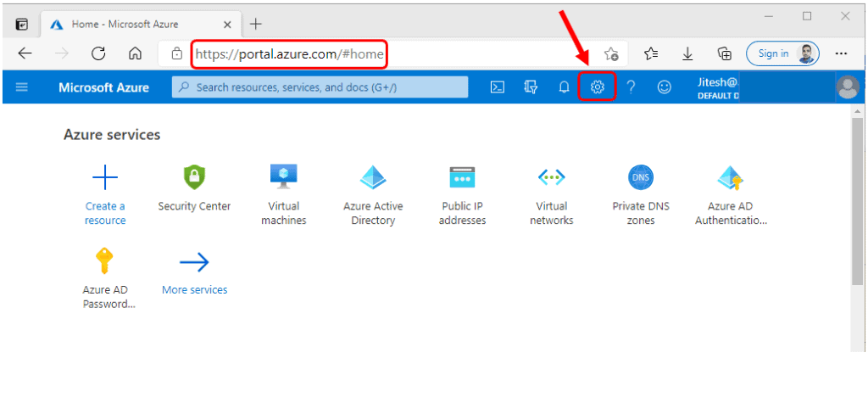Open a new browser tab
Image resolution: width=868 pixels, height=403 pixels.
[x=255, y=24]
